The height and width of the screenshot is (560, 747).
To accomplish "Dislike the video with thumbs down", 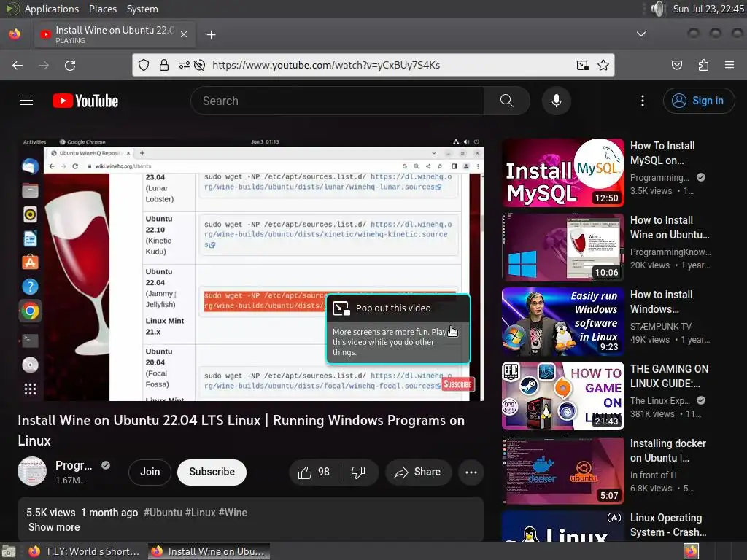I will point(359,472).
